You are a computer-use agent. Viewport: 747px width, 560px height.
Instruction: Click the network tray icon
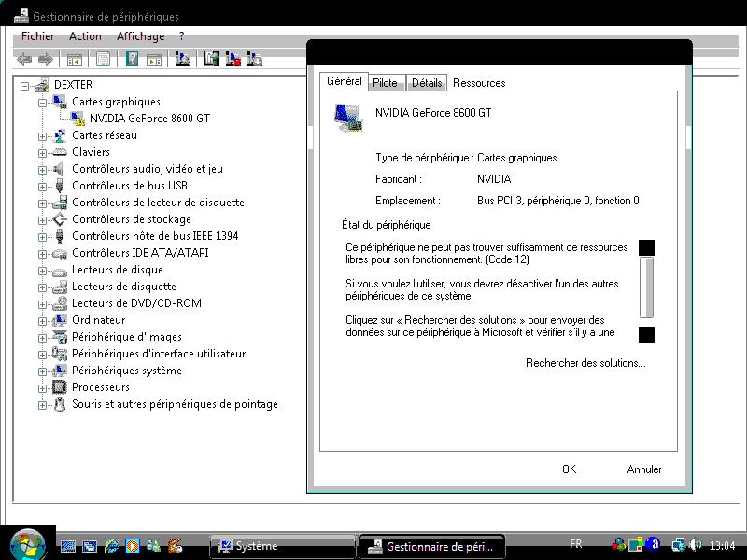click(x=679, y=544)
